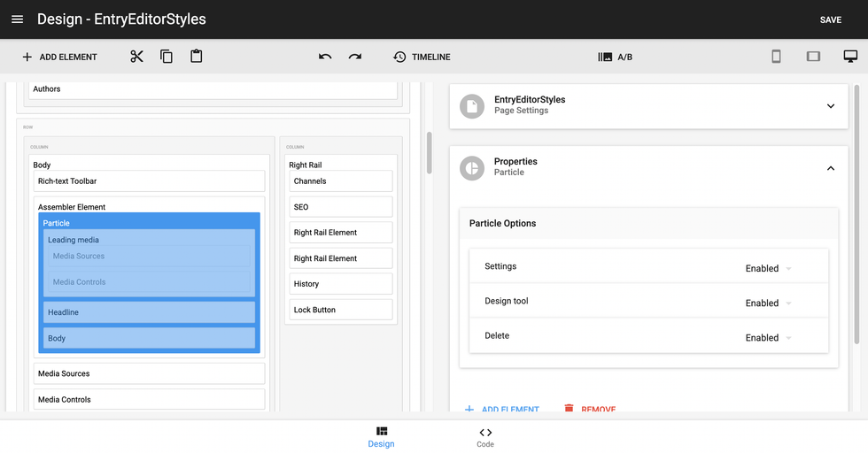Viewport: 868px width, 453px height.
Task: Open the TIMELINE history view
Action: coord(422,57)
